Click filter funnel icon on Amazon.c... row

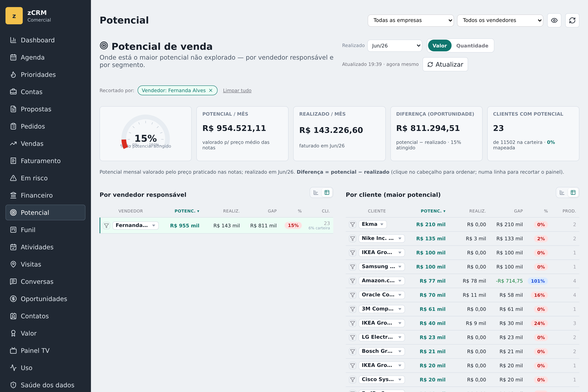click(352, 281)
